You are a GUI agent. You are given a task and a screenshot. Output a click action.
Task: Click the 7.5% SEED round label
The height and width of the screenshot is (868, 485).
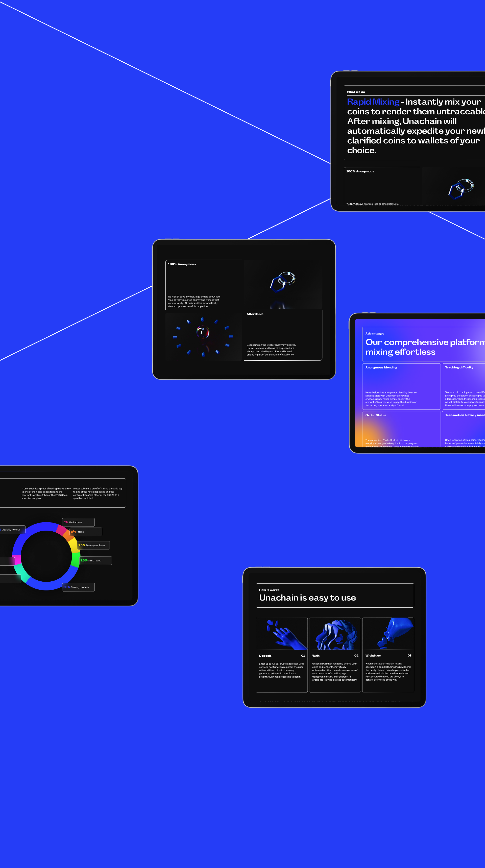click(95, 560)
